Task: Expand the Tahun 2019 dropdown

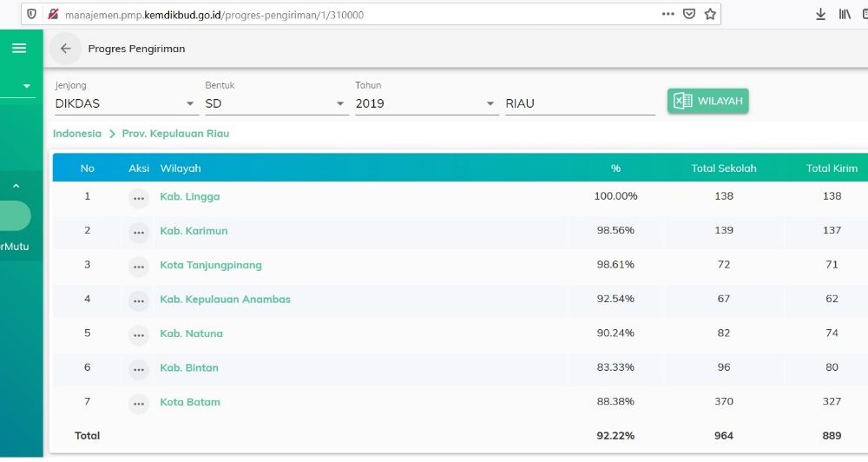Action: click(x=490, y=104)
